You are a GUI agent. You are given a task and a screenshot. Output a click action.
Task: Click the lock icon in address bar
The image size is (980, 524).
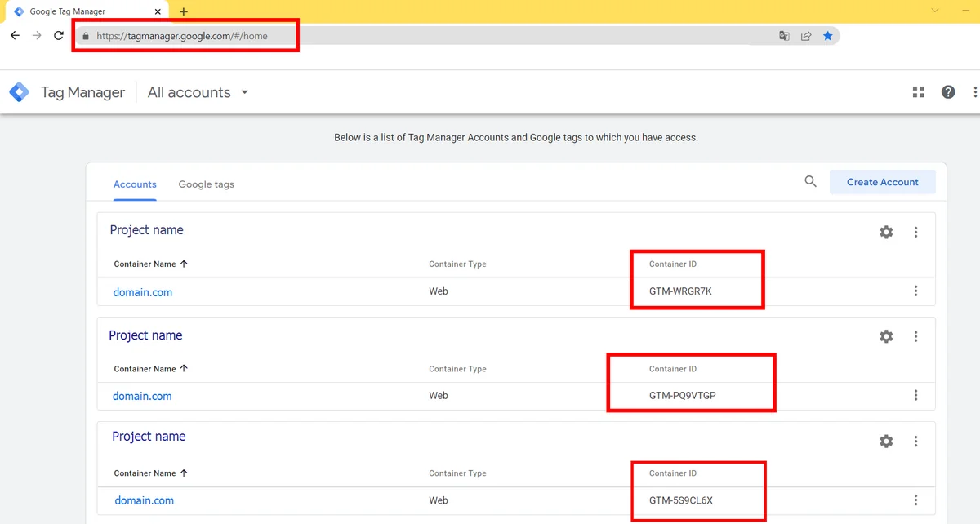coord(85,36)
